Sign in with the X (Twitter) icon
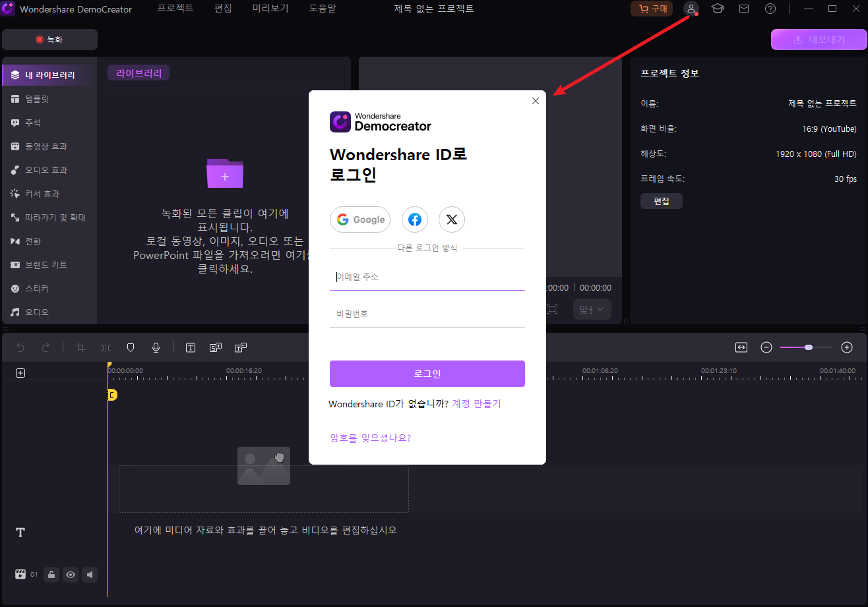Viewport: 868px width, 607px height. [452, 219]
